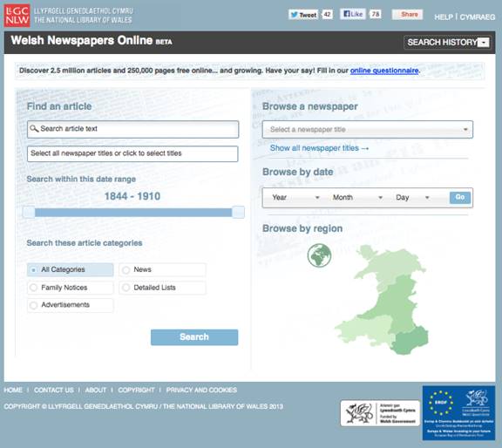Click the Tweet button

[303, 15]
